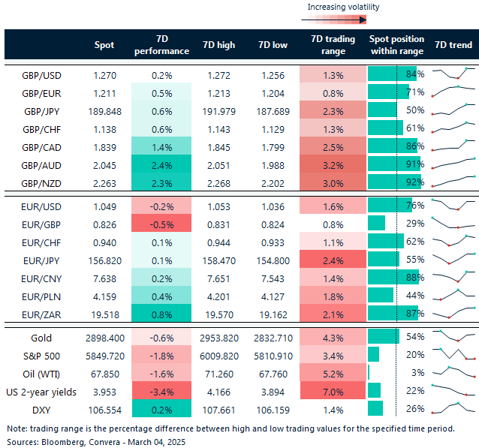The height and width of the screenshot is (448, 479).
Task: Click S&P 500 7D high 6009.820
Action: click(x=218, y=356)
